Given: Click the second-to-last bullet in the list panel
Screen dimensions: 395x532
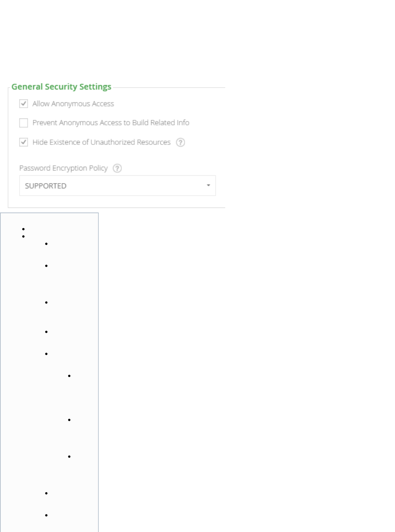Looking at the screenshot, I should 46,493.
